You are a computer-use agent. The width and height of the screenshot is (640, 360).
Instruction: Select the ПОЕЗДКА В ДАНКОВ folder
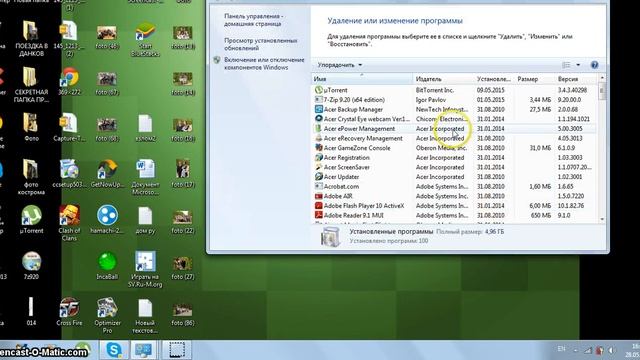[x=31, y=39]
